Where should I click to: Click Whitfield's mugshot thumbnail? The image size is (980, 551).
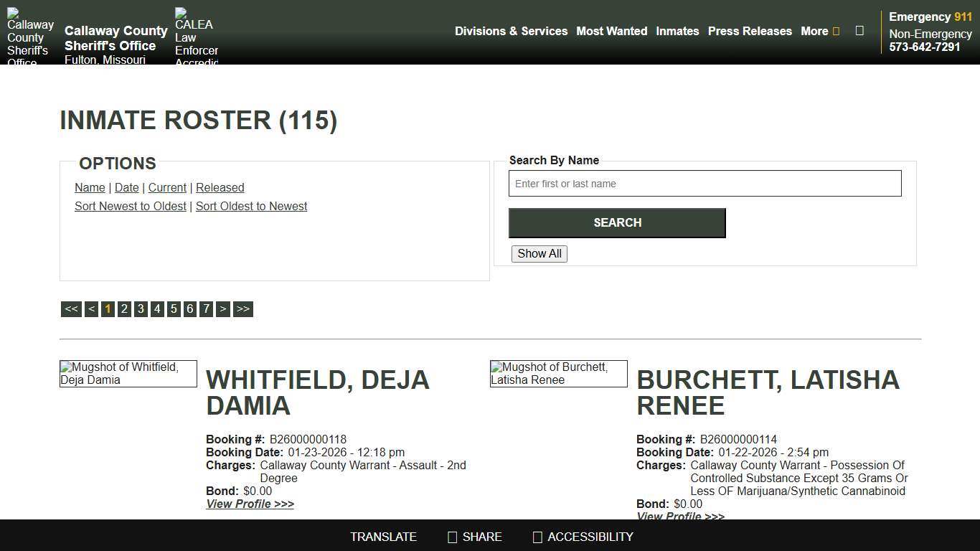click(128, 373)
